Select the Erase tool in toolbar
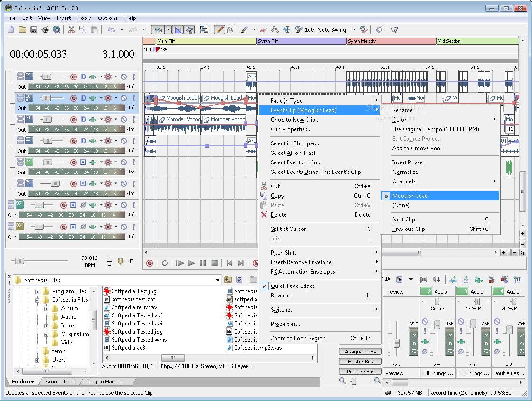The height and width of the screenshot is (401, 532). point(263,30)
